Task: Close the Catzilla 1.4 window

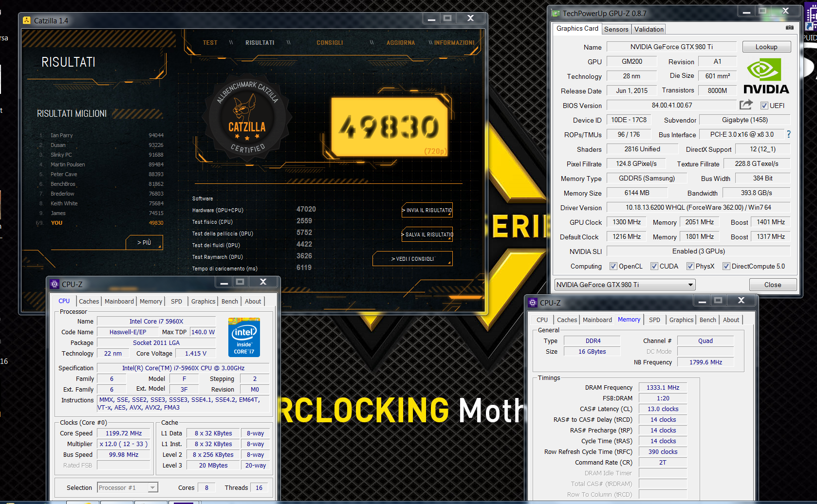Action: 470,18
